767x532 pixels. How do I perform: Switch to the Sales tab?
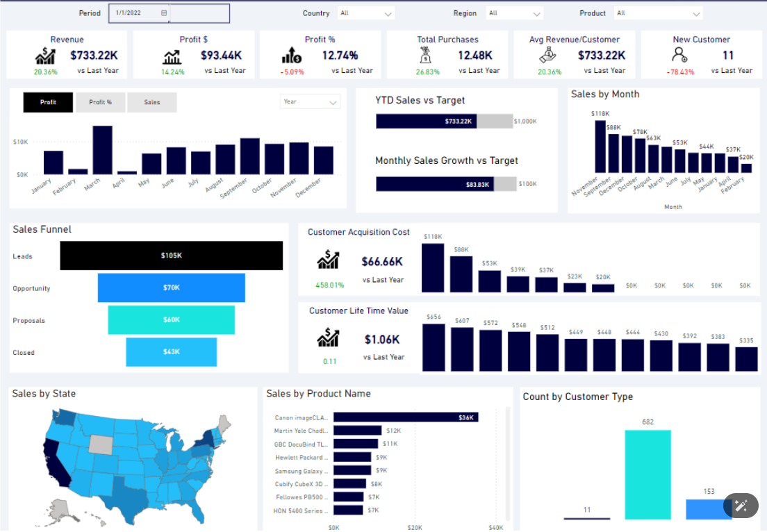point(151,102)
